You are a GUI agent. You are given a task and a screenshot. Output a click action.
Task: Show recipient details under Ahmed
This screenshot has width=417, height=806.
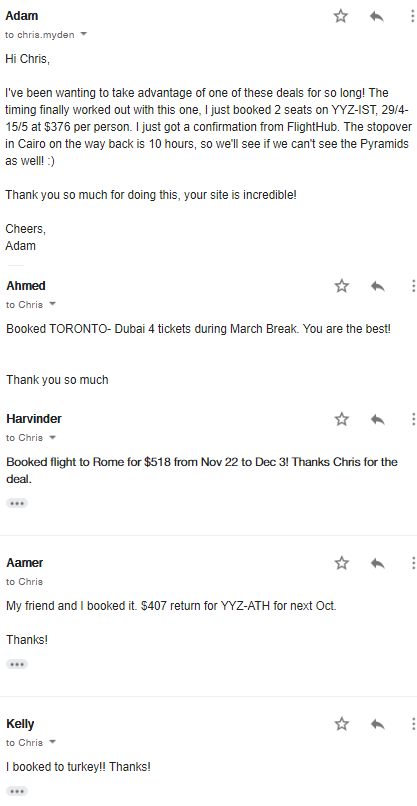click(x=52, y=304)
